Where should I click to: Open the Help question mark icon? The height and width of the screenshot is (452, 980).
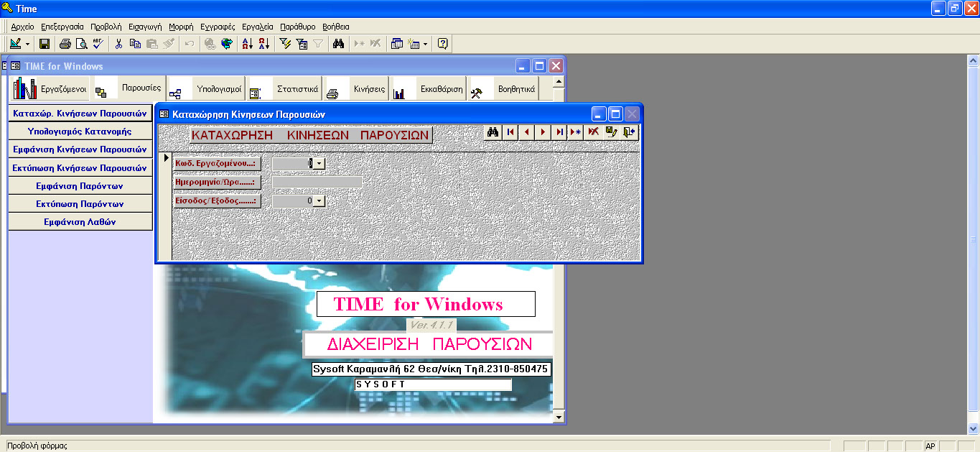pyautogui.click(x=442, y=44)
